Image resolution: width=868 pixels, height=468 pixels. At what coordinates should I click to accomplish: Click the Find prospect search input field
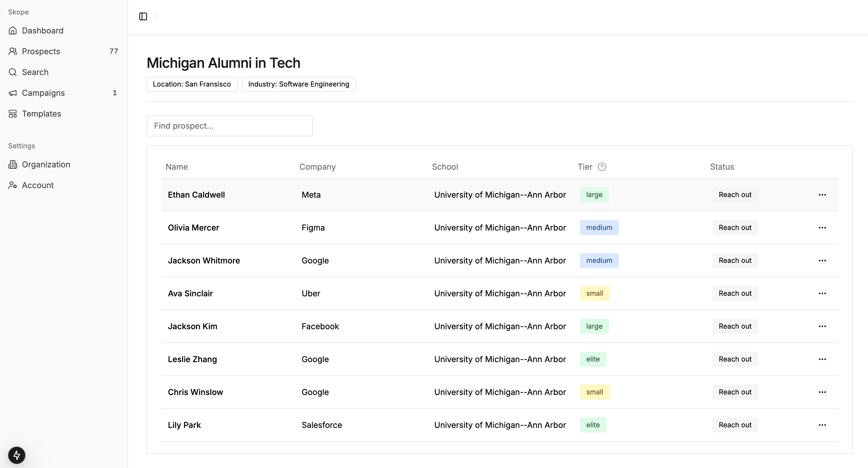[229, 126]
